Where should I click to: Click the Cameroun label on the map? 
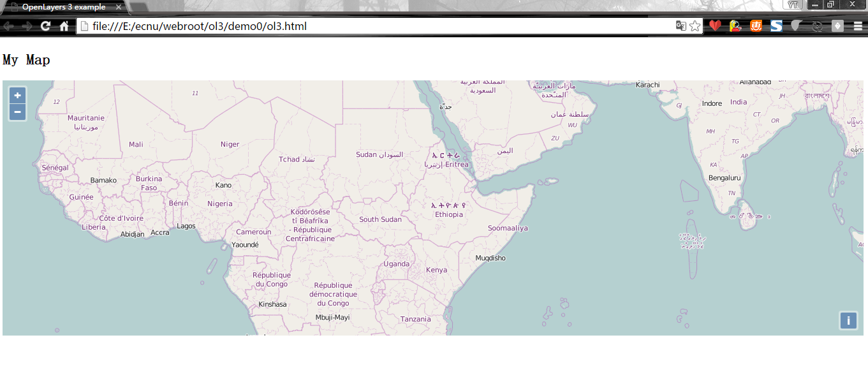click(x=254, y=232)
